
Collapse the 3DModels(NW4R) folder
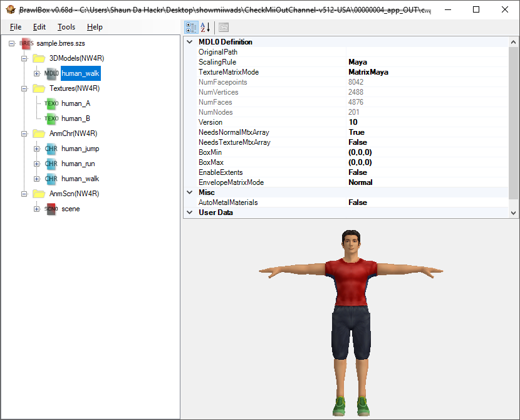24,58
